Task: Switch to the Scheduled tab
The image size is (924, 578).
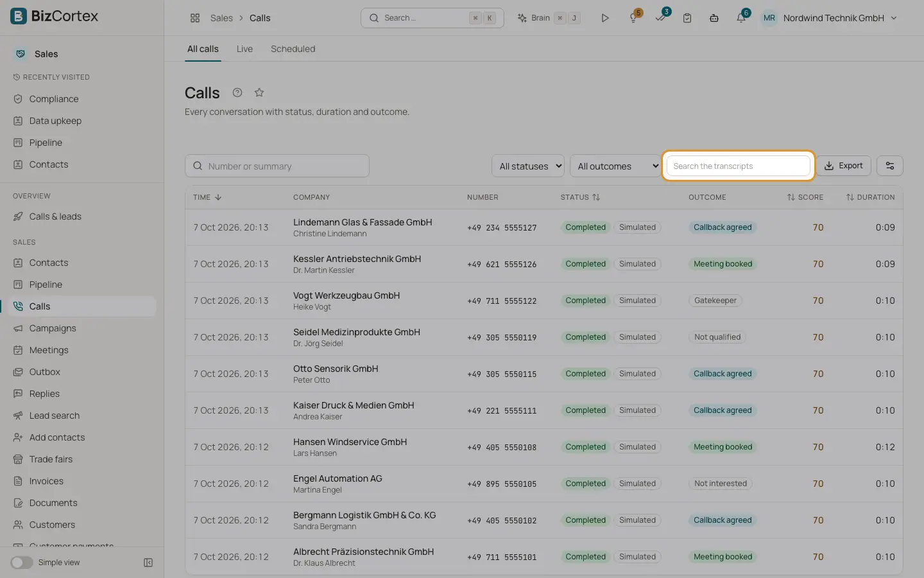Action: coord(293,49)
